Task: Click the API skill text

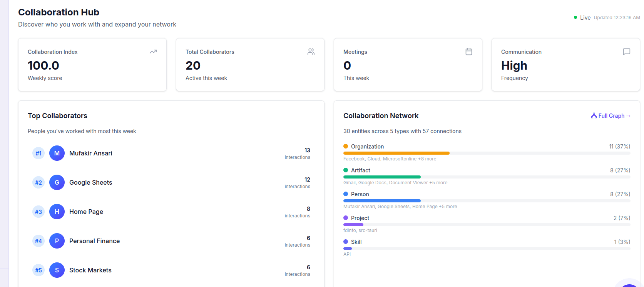Action: [x=347, y=254]
